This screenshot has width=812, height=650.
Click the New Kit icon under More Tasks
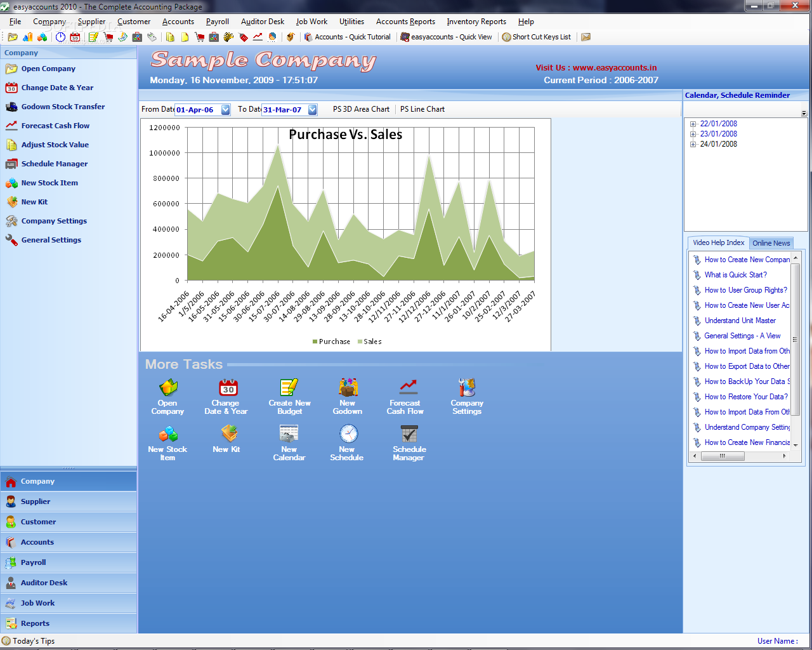point(228,434)
